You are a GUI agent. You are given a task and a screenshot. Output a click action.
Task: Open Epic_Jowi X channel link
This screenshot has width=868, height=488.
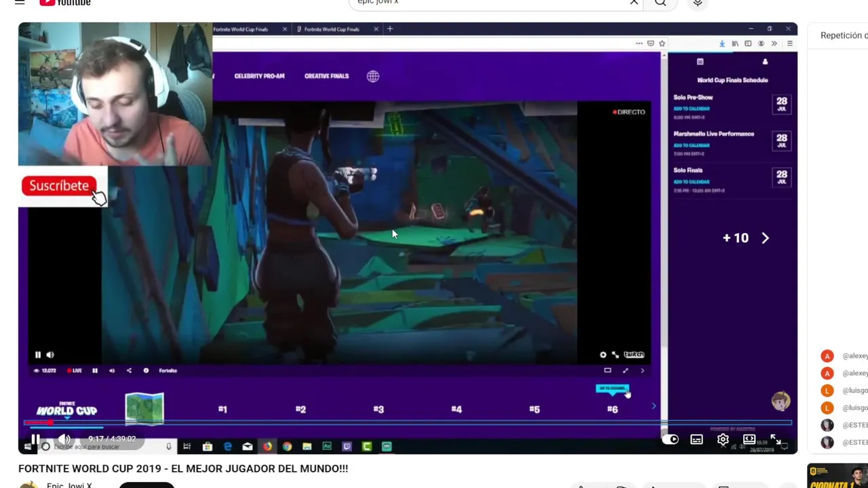pos(69,485)
